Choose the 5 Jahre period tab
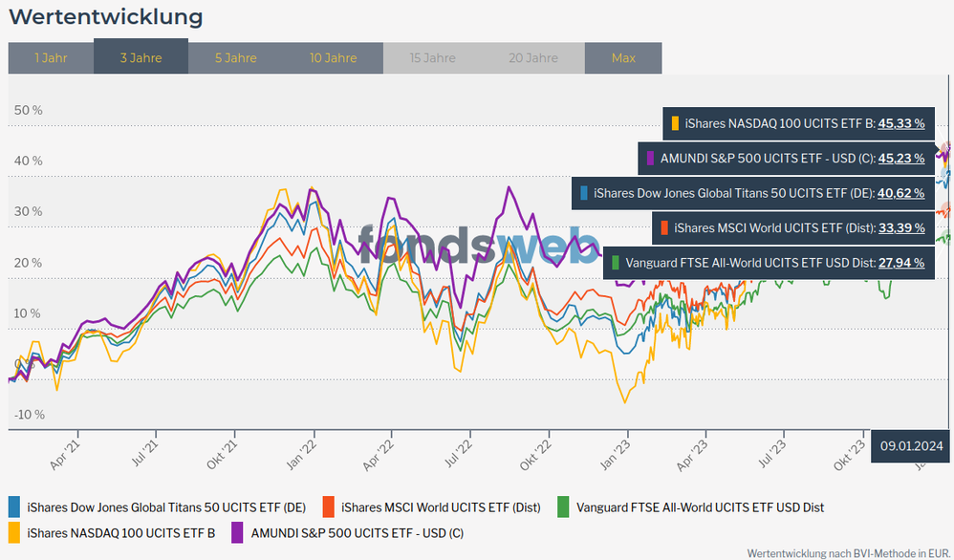 click(235, 58)
